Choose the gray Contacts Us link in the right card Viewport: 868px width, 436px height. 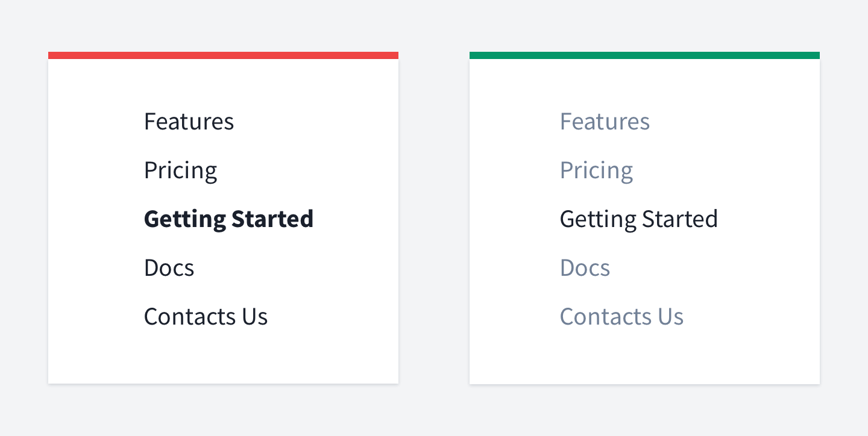(621, 317)
